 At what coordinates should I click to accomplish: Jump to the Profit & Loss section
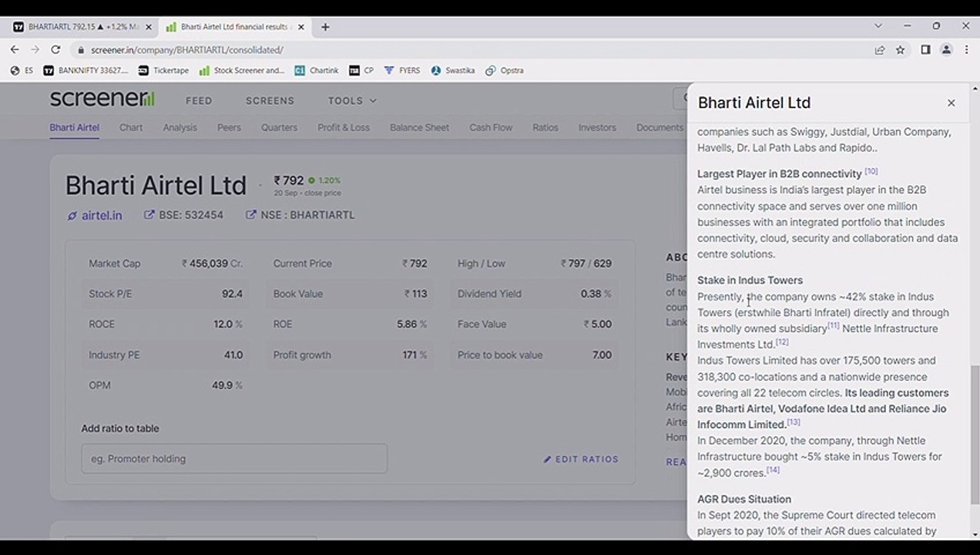pos(344,128)
